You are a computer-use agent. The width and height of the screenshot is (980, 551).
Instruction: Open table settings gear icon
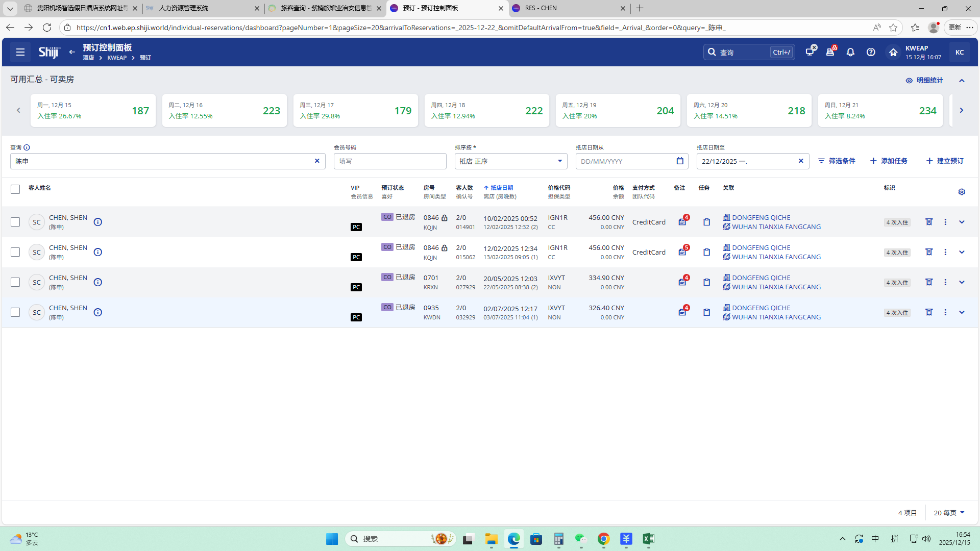(x=962, y=192)
